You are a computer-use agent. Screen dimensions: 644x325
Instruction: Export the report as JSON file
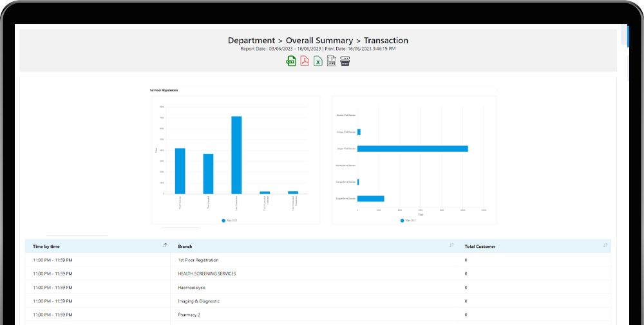tap(332, 61)
